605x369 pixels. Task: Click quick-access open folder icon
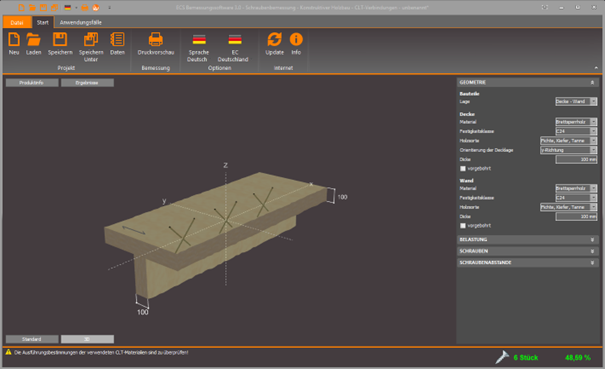32,7
